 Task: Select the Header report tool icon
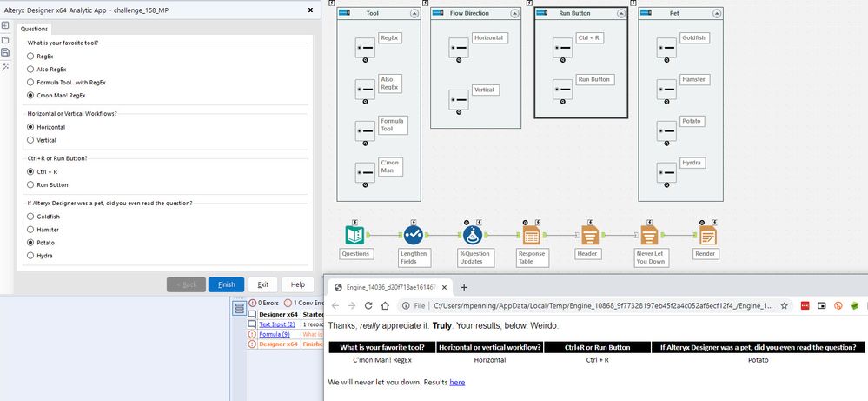(x=590, y=235)
